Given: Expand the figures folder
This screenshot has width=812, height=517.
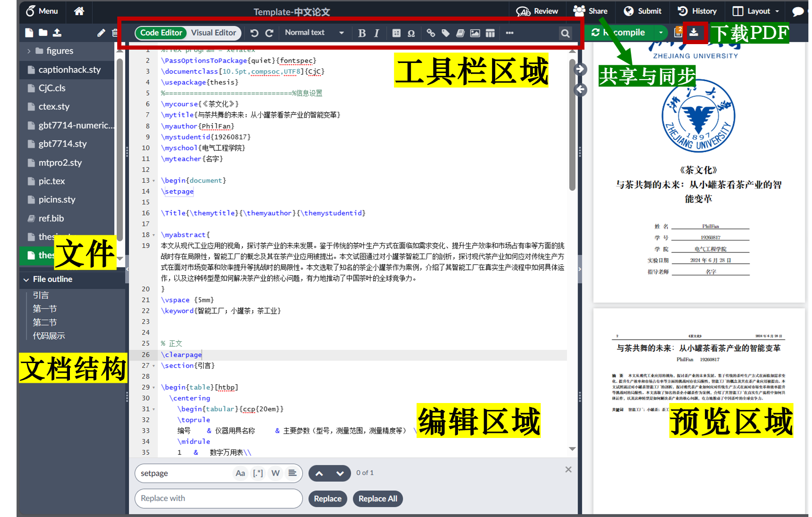Looking at the screenshot, I should [29, 51].
